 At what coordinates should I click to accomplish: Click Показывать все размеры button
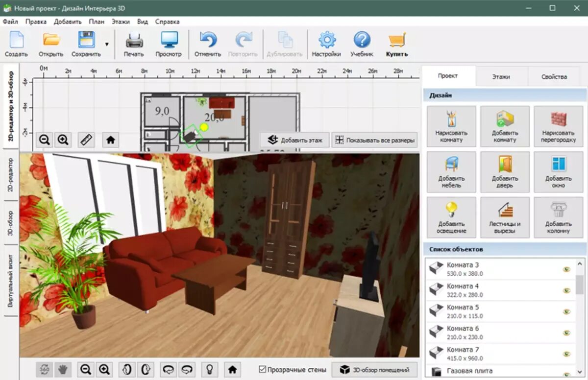(375, 140)
